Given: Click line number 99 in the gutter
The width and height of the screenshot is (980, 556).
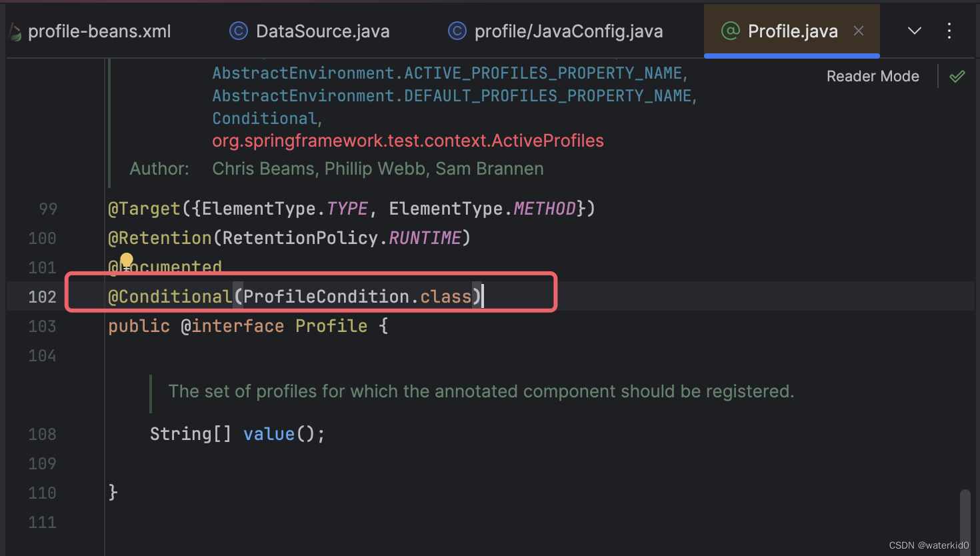Looking at the screenshot, I should [48, 209].
